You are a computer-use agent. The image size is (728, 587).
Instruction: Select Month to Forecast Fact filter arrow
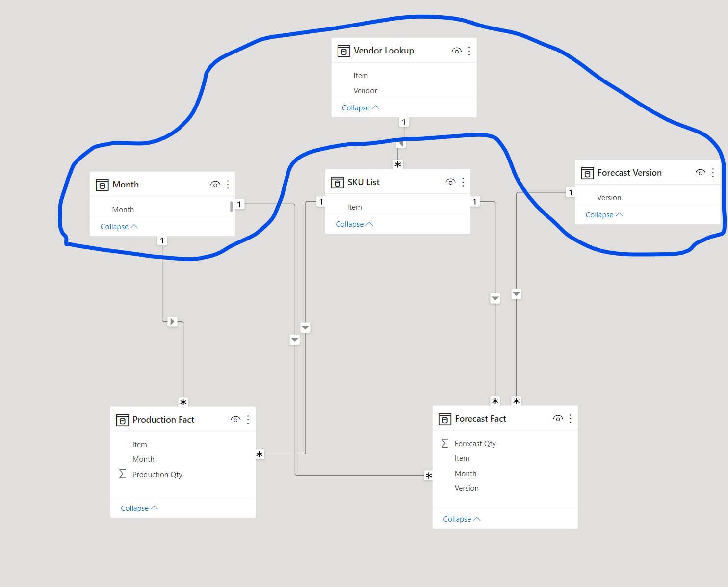(294, 339)
